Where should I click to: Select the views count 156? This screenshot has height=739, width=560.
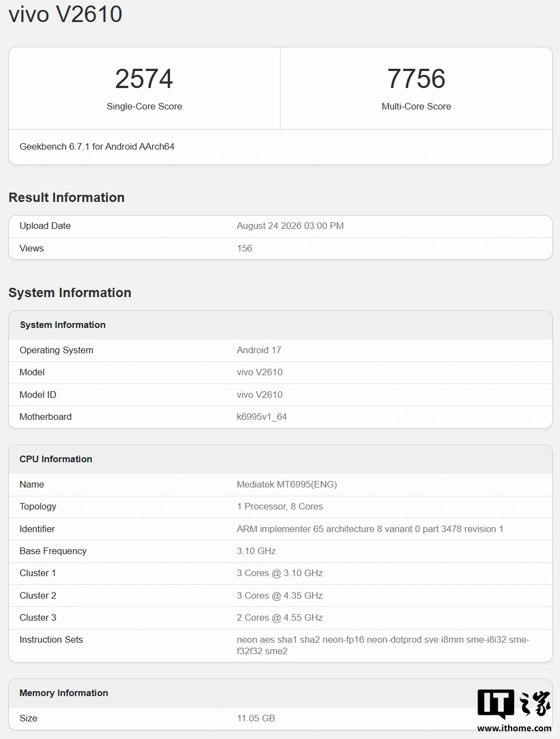click(x=244, y=248)
